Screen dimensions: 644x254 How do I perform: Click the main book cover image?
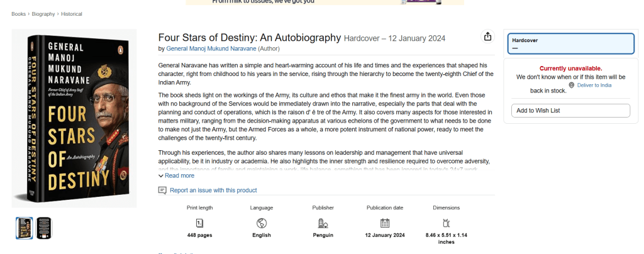coord(74,118)
